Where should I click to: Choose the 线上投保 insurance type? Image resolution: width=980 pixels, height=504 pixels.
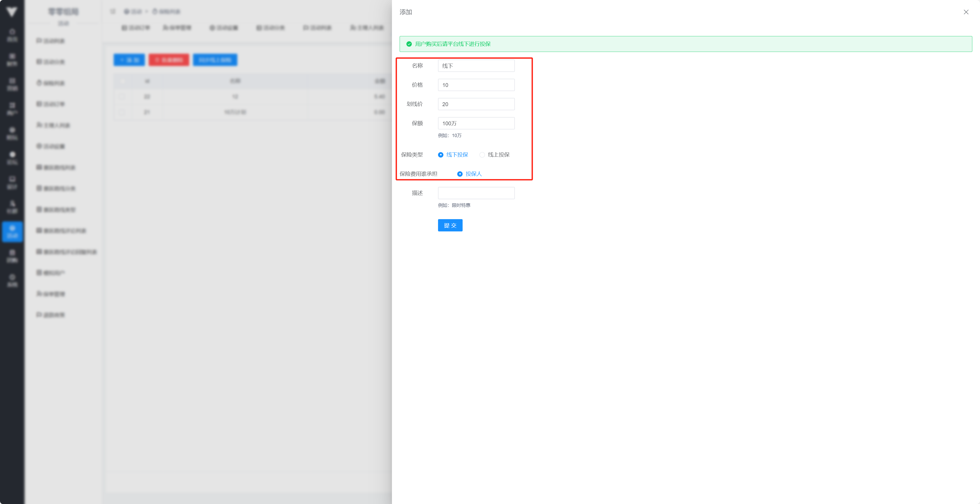[482, 155]
